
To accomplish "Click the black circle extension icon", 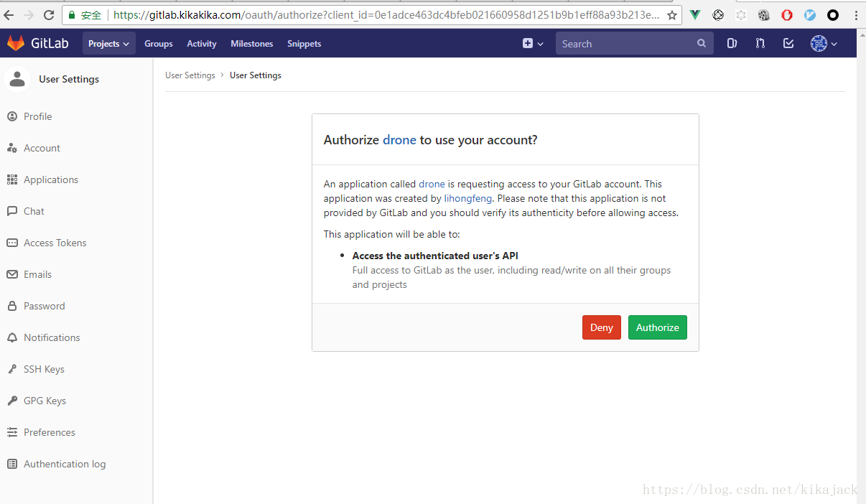I will coord(833,15).
